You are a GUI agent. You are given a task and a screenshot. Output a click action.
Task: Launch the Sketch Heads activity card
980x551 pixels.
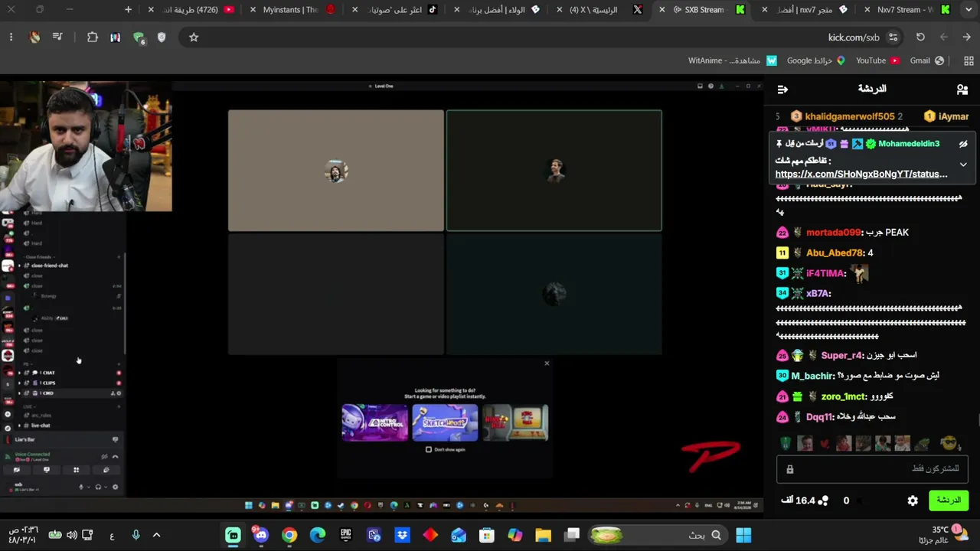(445, 422)
